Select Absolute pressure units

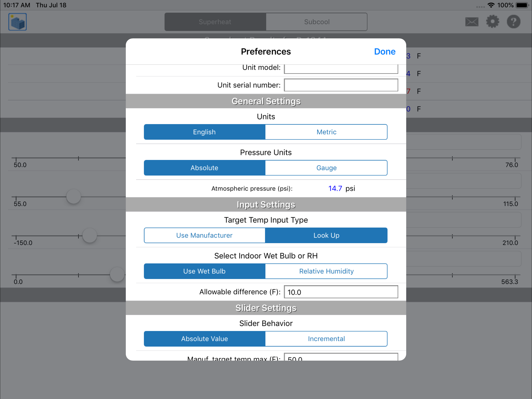204,168
